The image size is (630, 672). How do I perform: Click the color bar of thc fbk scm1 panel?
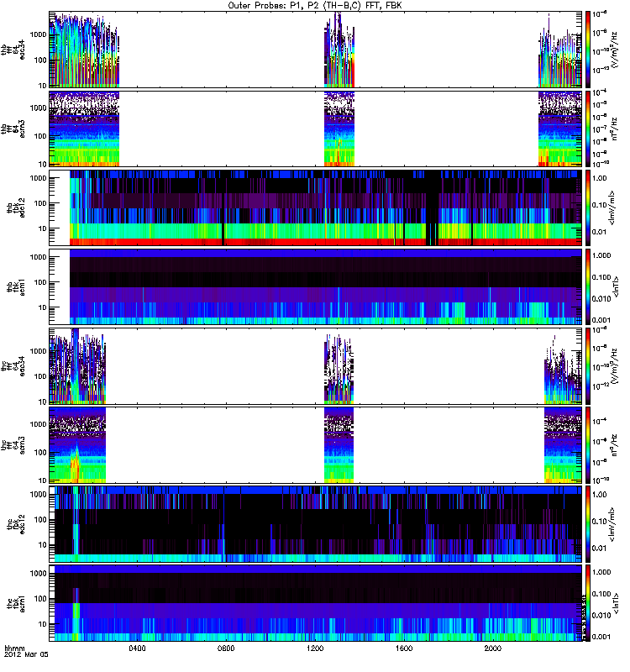588,603
